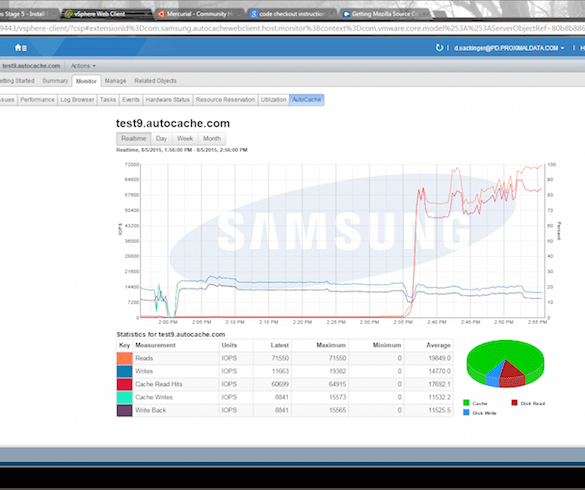This screenshot has width=585, height=490.
Task: Open the Summary tab
Action: [55, 81]
